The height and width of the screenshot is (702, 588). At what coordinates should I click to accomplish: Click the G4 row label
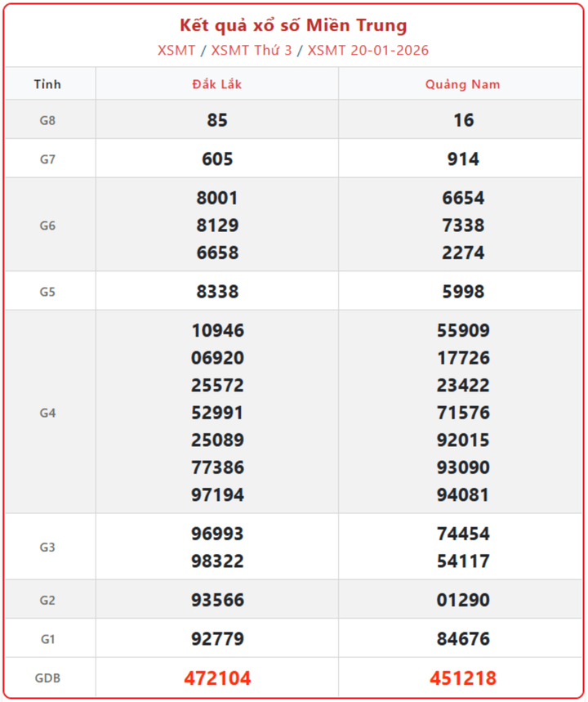point(47,413)
